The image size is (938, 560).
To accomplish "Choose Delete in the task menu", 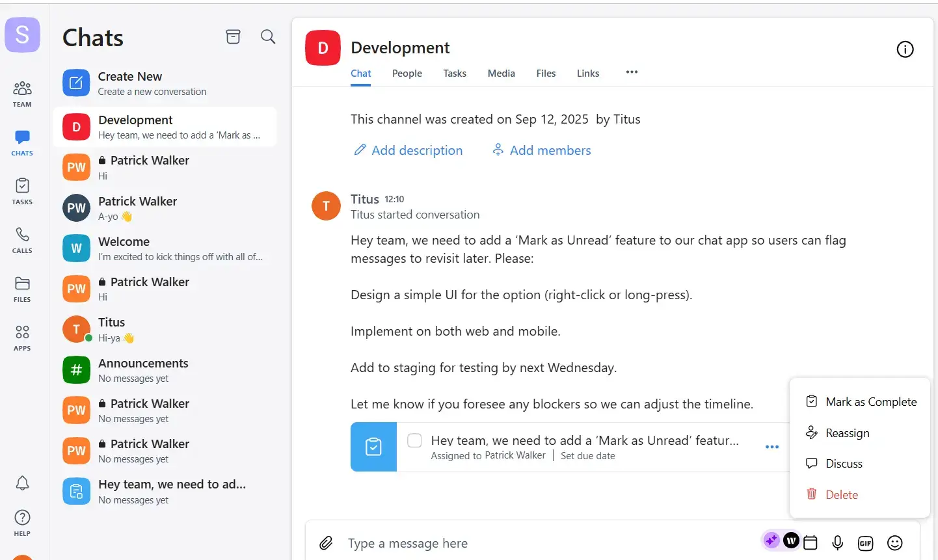I will pyautogui.click(x=841, y=495).
